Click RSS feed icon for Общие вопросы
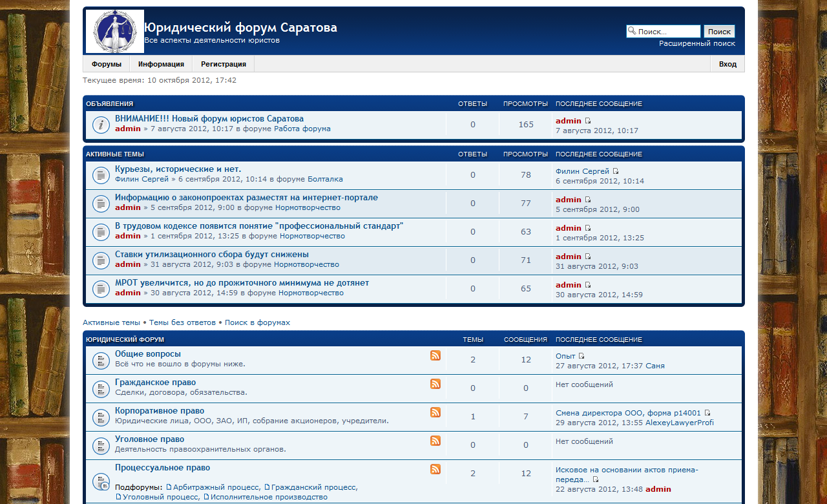The image size is (827, 504). [435, 355]
